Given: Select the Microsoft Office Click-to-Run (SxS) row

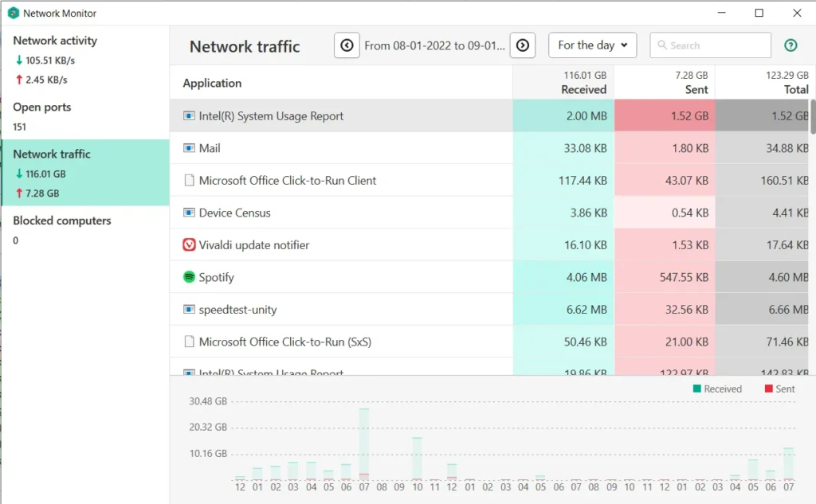Looking at the screenshot, I should [x=489, y=342].
